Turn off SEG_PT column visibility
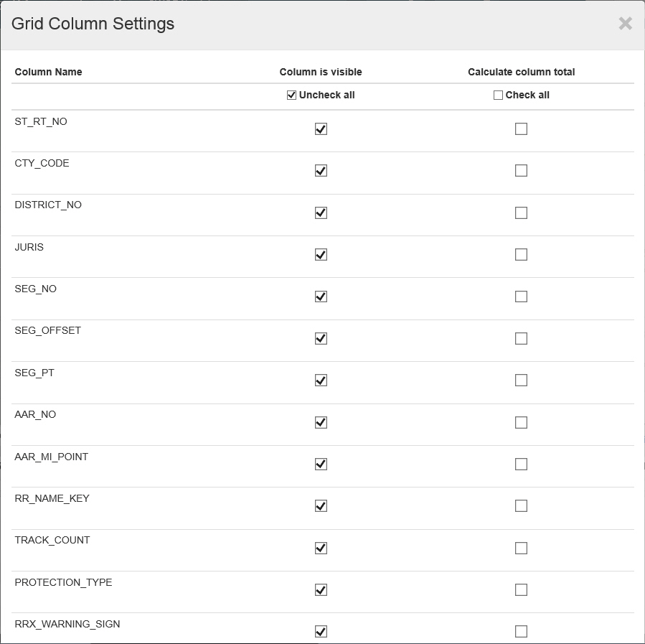 [x=321, y=381]
